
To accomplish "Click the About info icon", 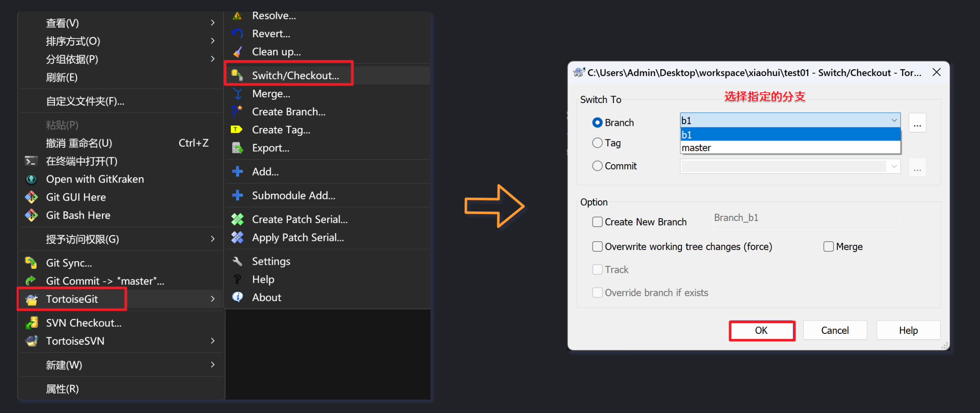I will (x=237, y=297).
